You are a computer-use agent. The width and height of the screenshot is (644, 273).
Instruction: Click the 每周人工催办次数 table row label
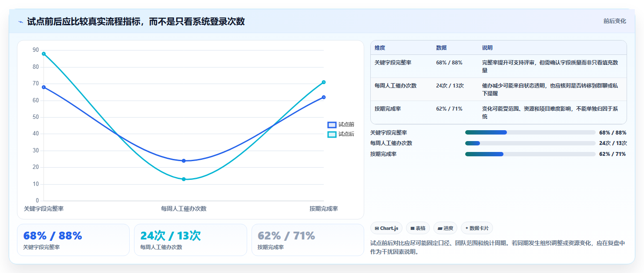tap(396, 86)
